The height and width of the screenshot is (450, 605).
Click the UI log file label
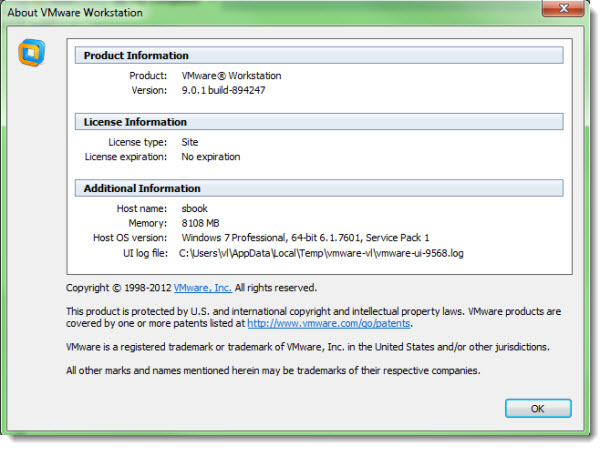[145, 253]
